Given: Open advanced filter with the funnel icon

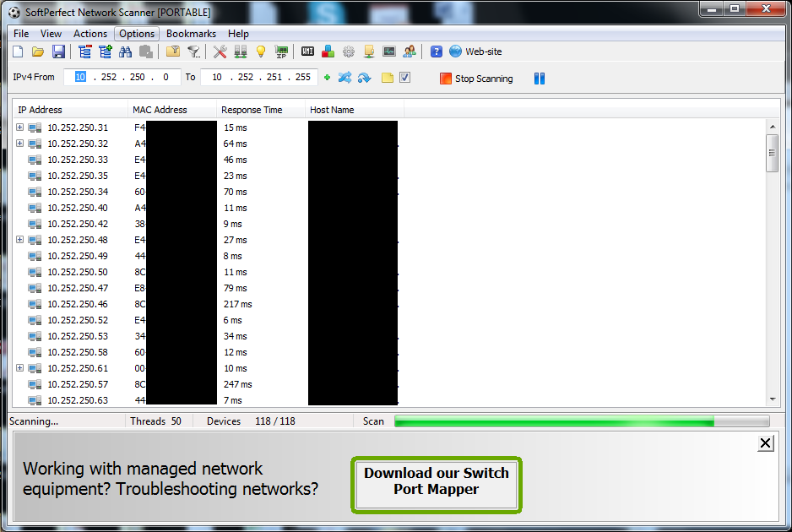Looking at the screenshot, I should point(193,52).
